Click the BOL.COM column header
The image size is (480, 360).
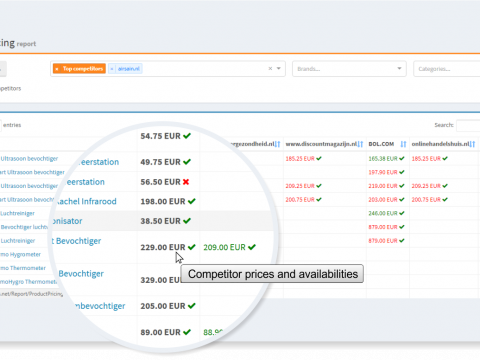tap(381, 144)
